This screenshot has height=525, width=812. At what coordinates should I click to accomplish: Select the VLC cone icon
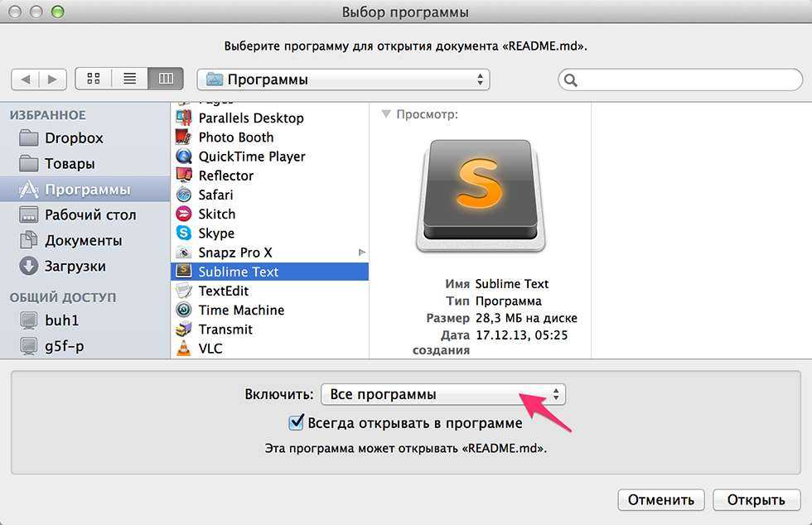pos(184,349)
